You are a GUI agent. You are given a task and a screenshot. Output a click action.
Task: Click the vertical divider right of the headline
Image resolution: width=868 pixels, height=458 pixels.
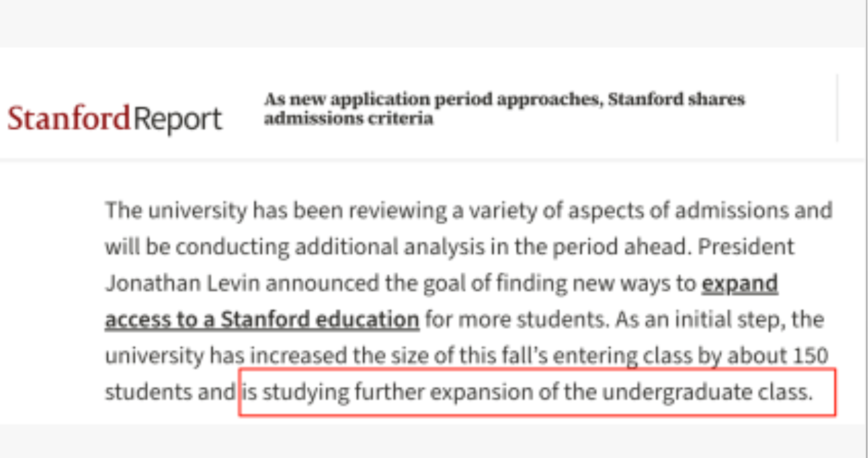point(837,108)
